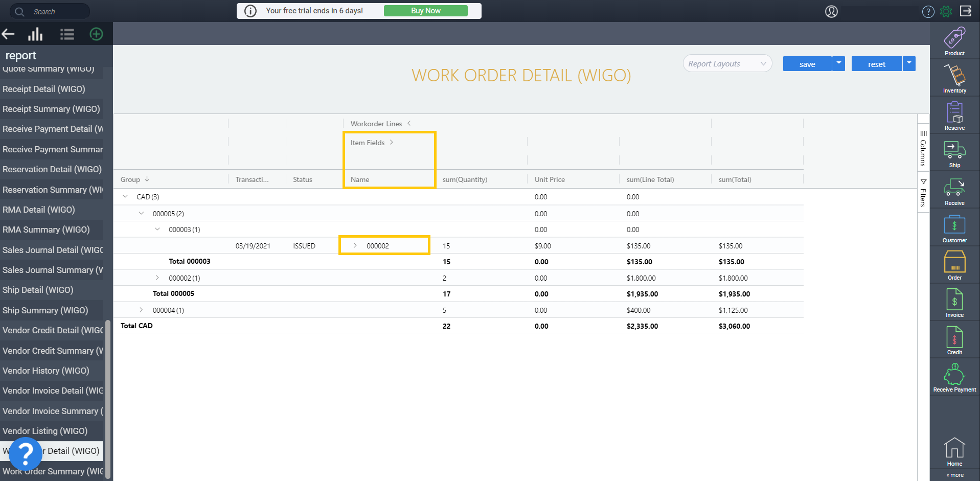Screen dimensions: 980x481
Task: Click the blue floating help bubble
Action: (x=26, y=453)
